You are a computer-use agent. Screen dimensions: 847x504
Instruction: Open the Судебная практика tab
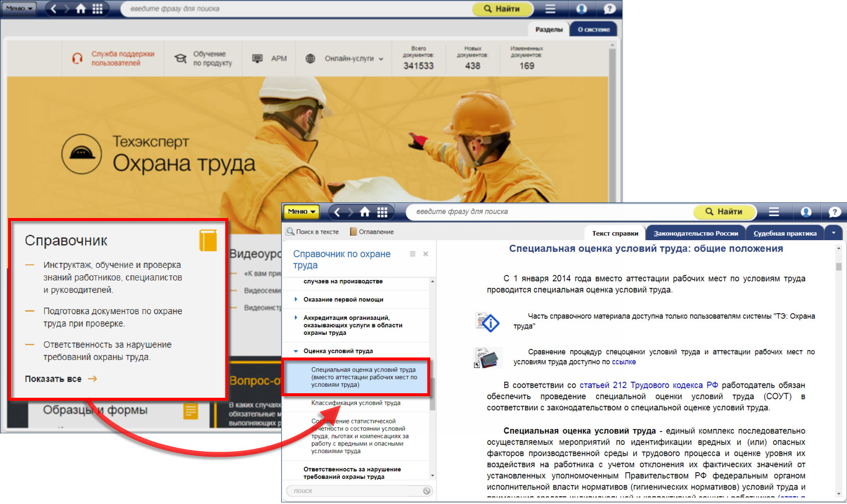785,233
